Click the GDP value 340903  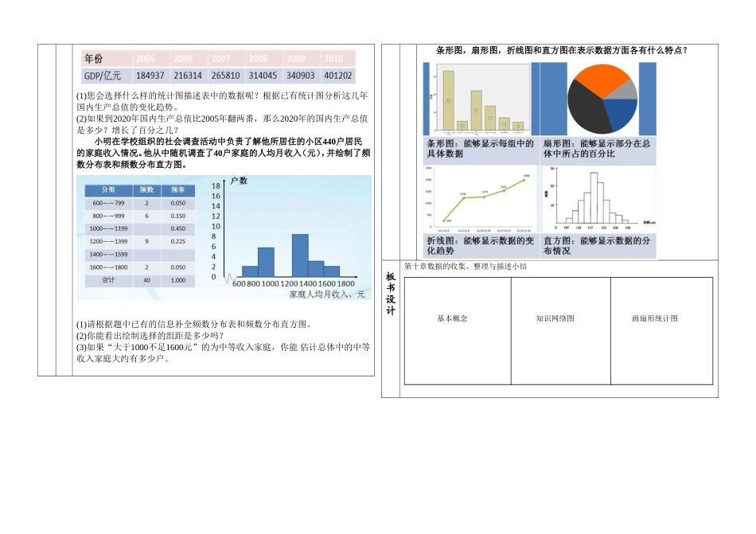pos(300,76)
